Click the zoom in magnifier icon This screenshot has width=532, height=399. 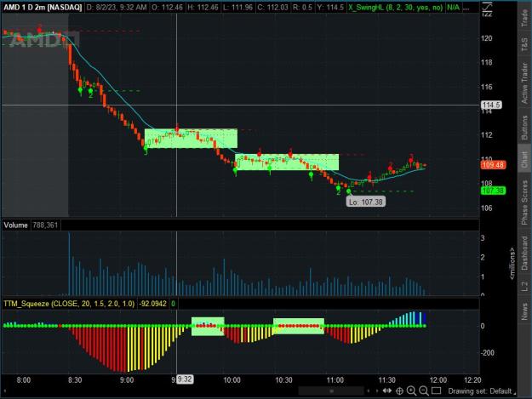pos(411,390)
